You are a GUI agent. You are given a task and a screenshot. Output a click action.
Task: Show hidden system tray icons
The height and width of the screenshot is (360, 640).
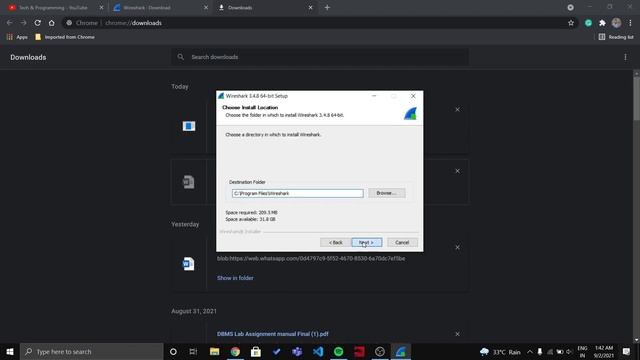pos(530,352)
